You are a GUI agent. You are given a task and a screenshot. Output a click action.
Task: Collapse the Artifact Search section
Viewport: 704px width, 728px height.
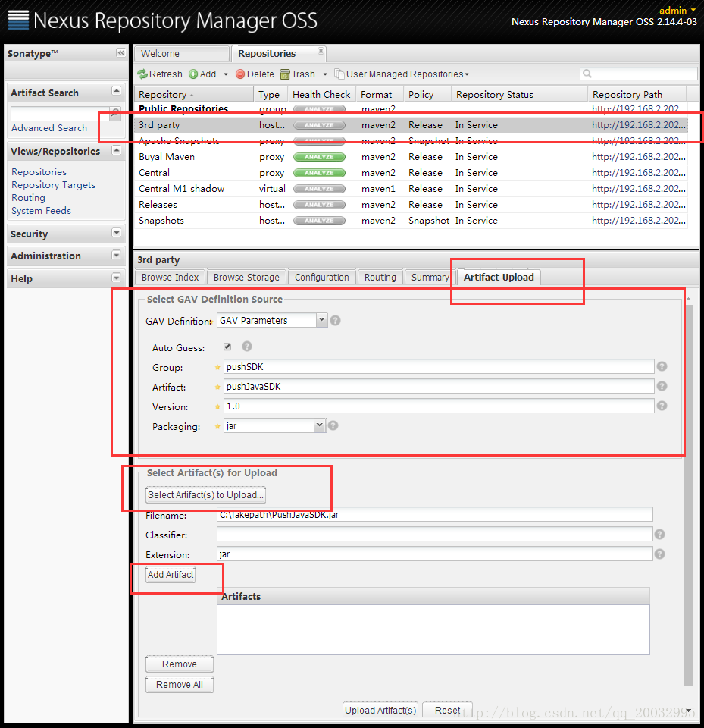pyautogui.click(x=117, y=91)
